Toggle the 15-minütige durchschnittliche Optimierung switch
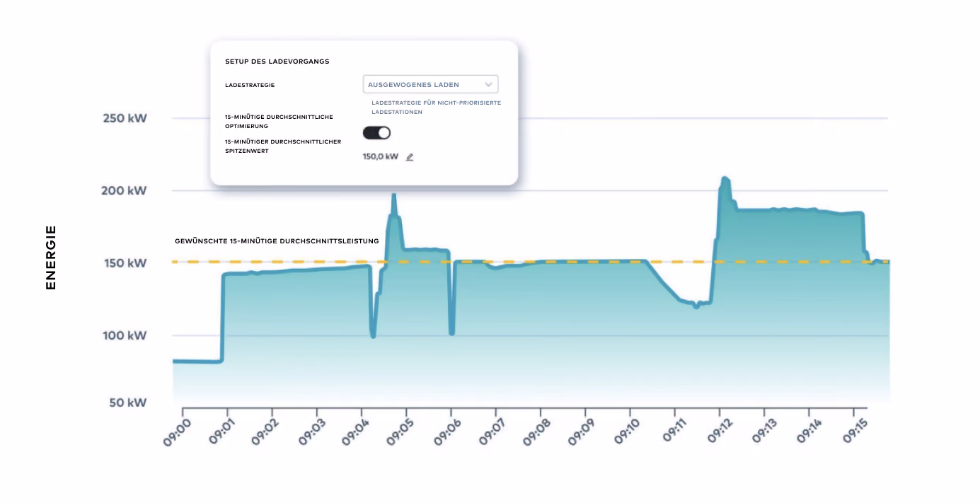The image size is (980, 503). (x=376, y=132)
